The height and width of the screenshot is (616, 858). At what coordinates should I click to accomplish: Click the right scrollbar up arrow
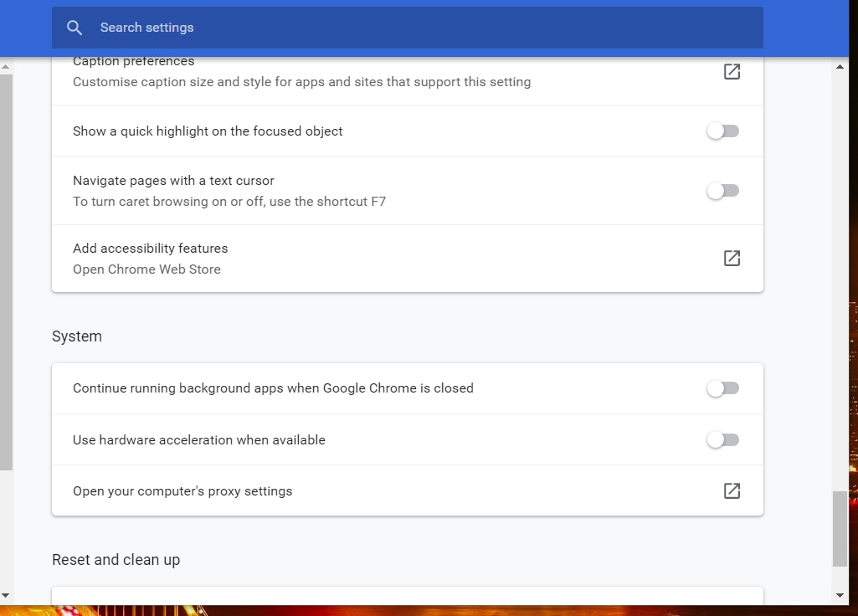coord(840,66)
